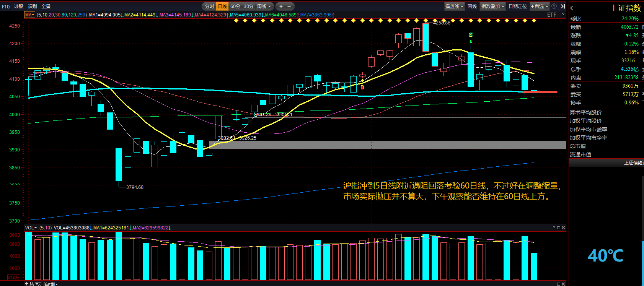Open the MA indicator selector dropdown
Image resolution: width=644 pixels, height=286 pixels.
pos(29,15)
